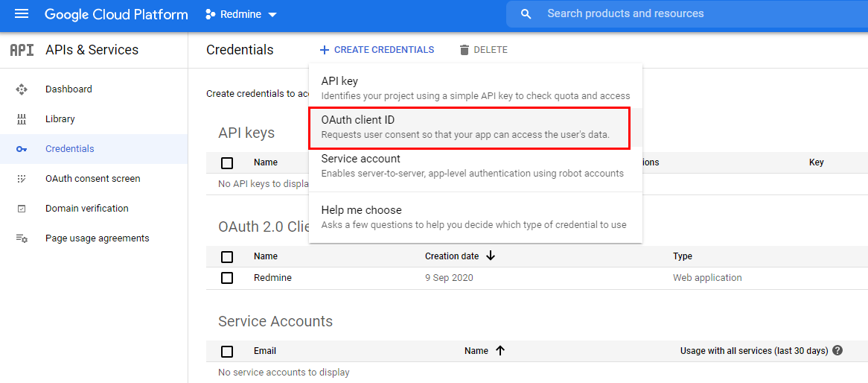Click the Usage with all services header
This screenshot has height=383, width=868.
click(754, 351)
